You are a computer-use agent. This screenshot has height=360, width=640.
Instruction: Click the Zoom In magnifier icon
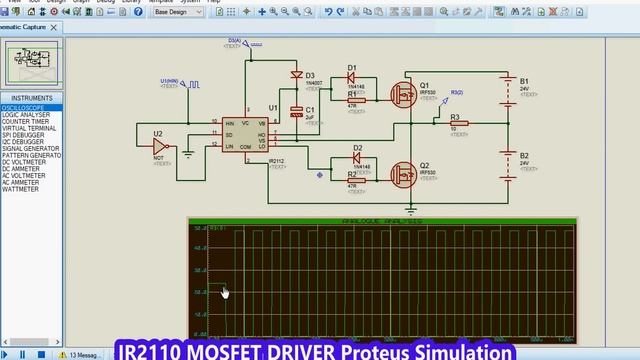(x=273, y=12)
